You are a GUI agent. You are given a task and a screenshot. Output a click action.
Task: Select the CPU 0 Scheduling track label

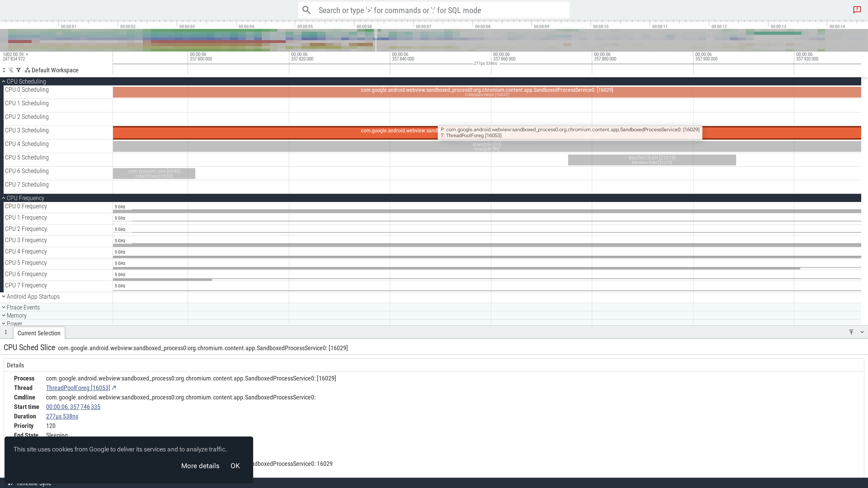coord(27,90)
